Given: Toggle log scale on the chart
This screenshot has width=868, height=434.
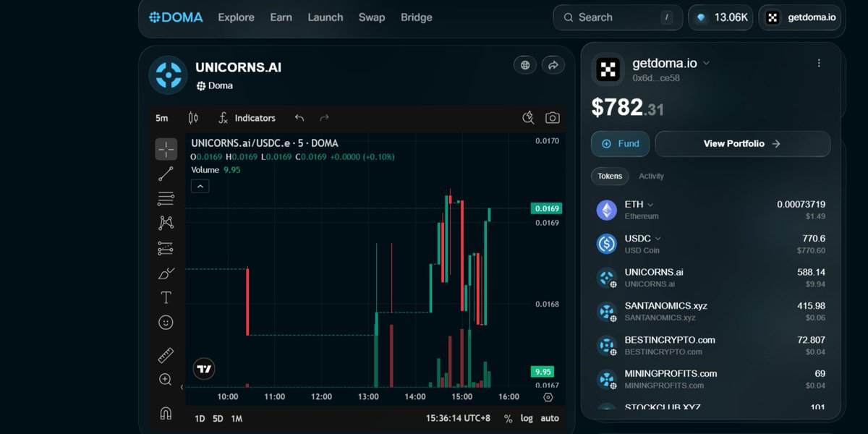Looking at the screenshot, I should pyautogui.click(x=527, y=418).
